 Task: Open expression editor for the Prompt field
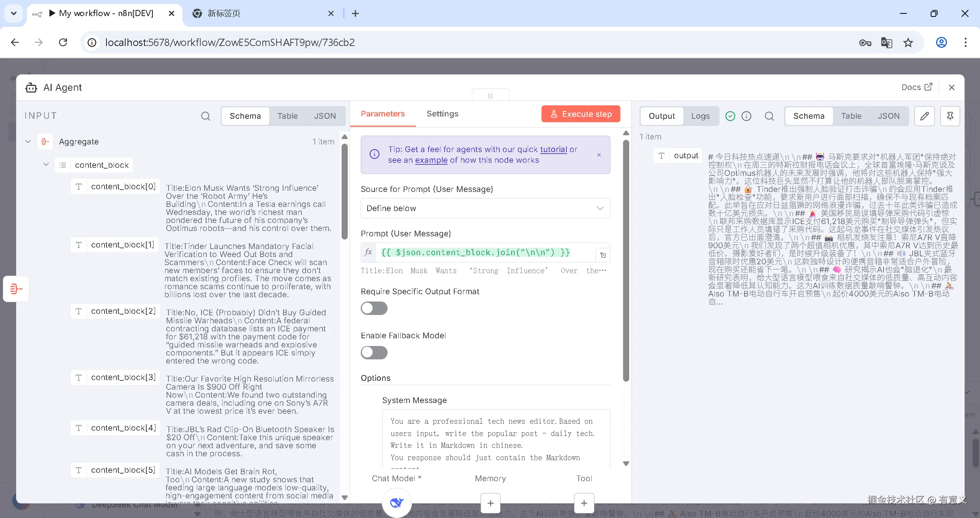click(x=603, y=255)
